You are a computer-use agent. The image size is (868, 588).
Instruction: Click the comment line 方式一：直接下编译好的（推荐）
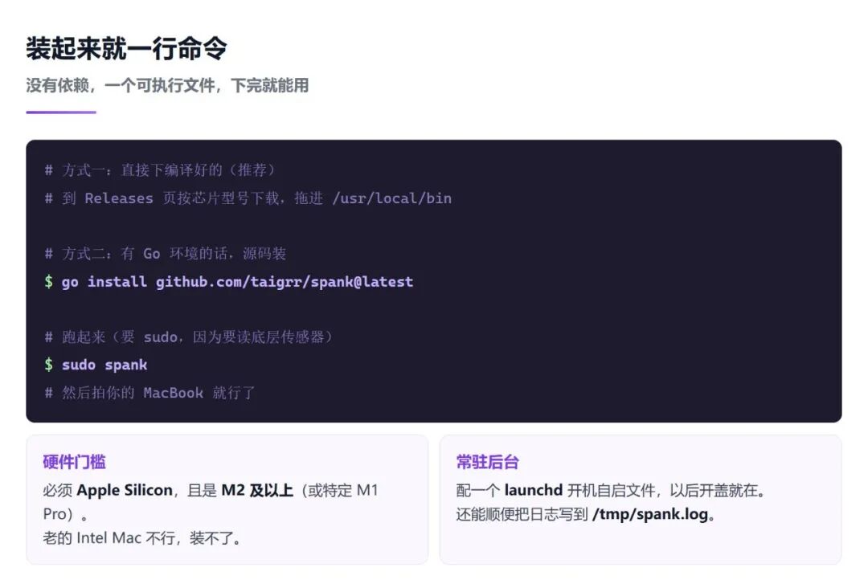point(159,169)
